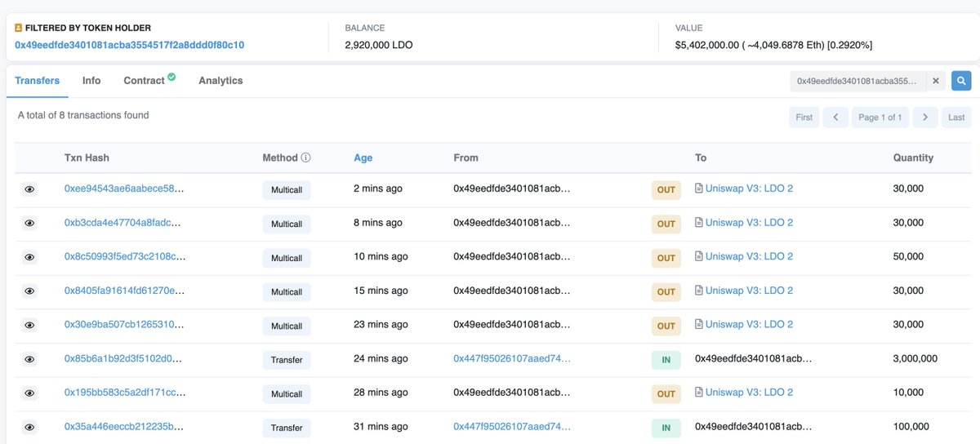Toggle the Age column header format
Viewport: 980px width, 444px height.
(x=363, y=158)
